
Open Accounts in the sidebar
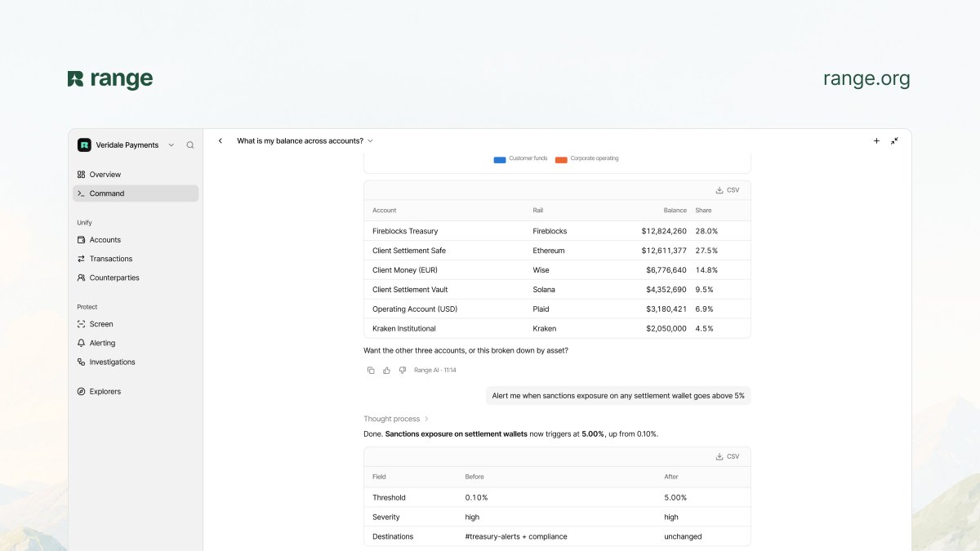[136, 240]
